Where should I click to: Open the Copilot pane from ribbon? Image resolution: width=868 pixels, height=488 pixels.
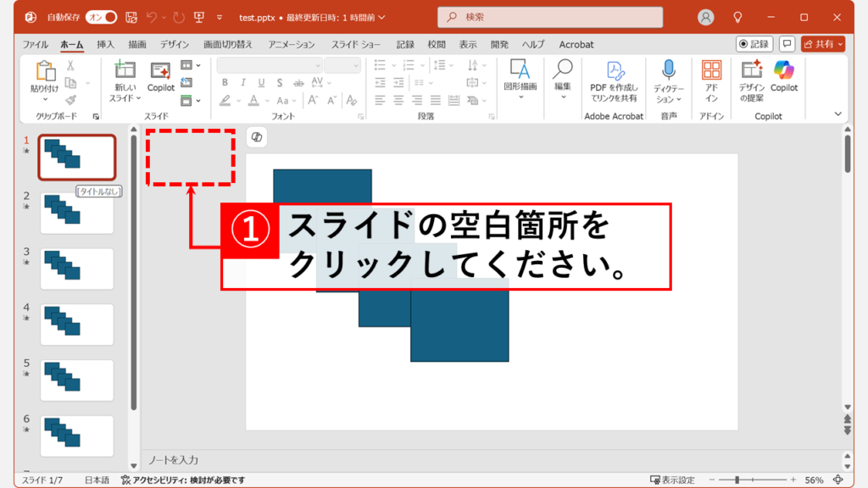[x=784, y=76]
